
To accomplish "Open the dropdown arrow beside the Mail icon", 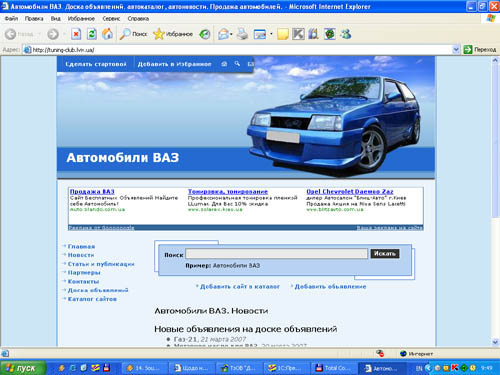I will pos(231,34).
